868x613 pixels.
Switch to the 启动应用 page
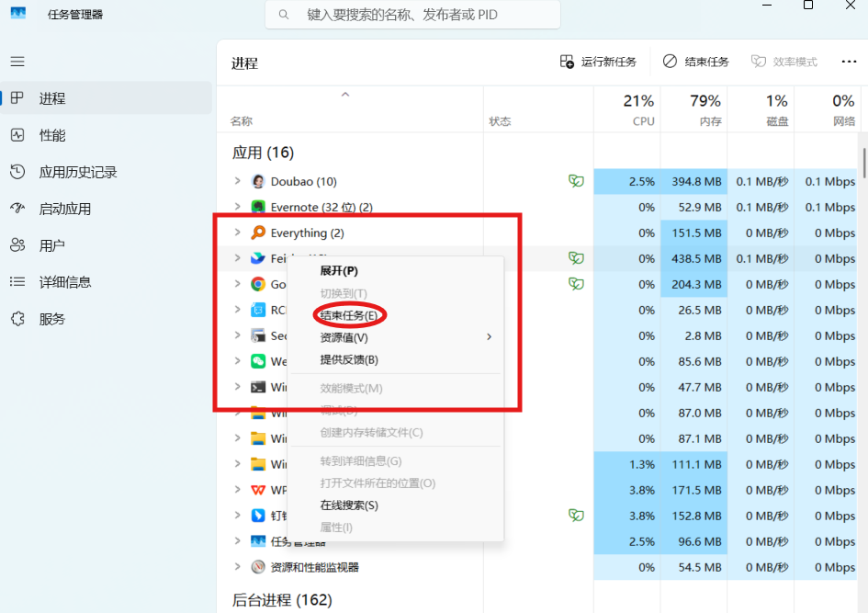click(x=64, y=209)
